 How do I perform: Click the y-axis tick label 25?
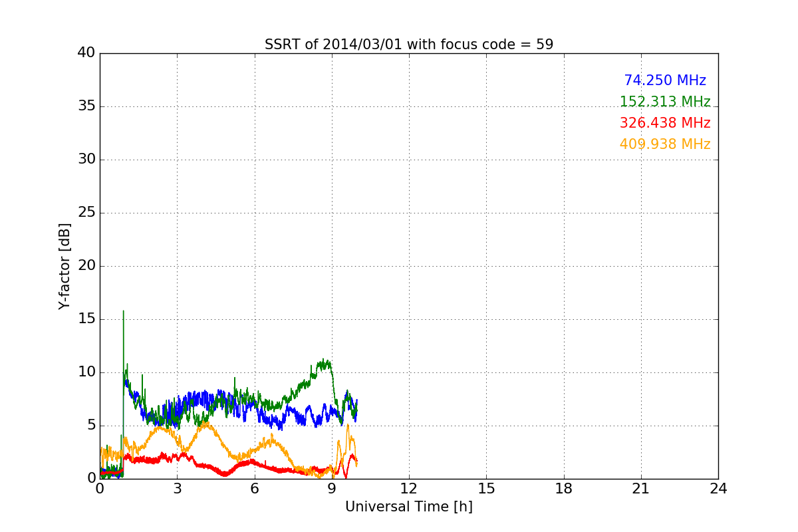(86, 213)
